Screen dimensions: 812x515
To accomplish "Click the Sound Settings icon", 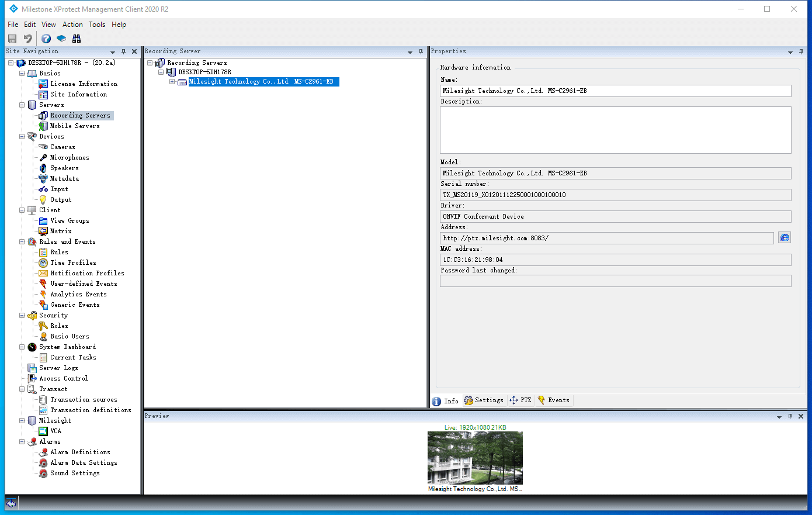I will point(43,473).
